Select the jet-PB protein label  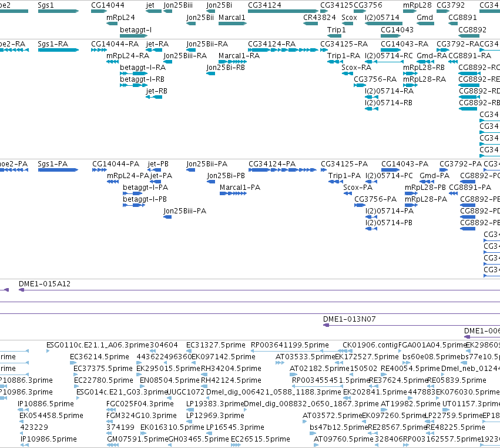pyautogui.click(x=158, y=163)
